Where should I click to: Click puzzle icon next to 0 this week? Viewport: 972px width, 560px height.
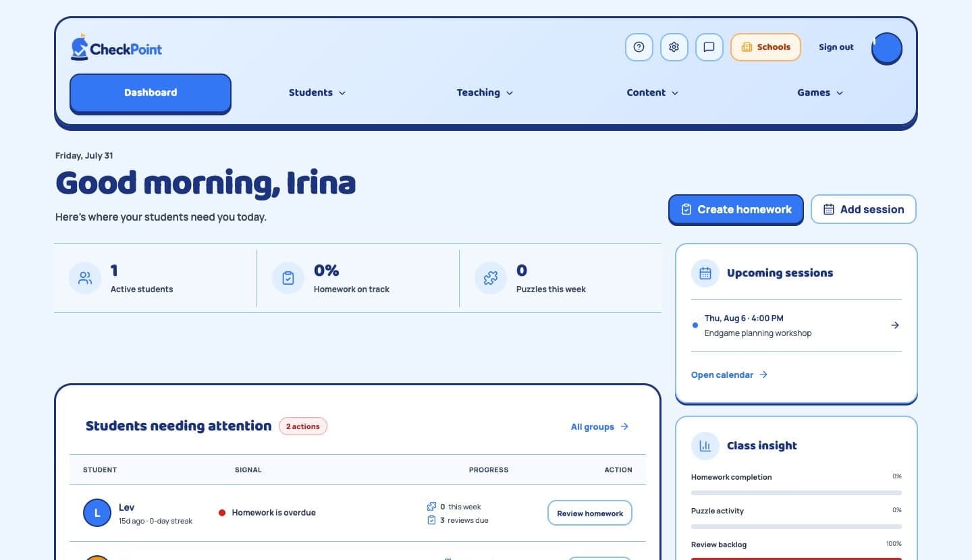(x=431, y=507)
